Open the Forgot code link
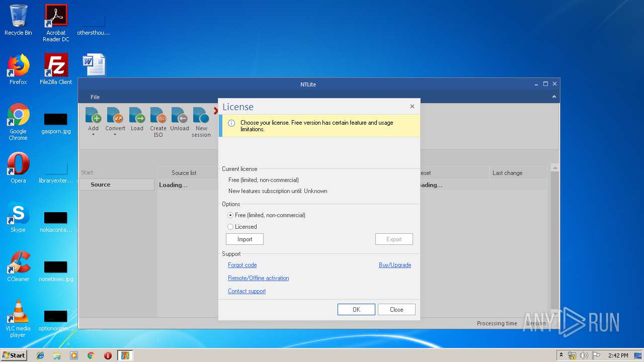 point(242,265)
